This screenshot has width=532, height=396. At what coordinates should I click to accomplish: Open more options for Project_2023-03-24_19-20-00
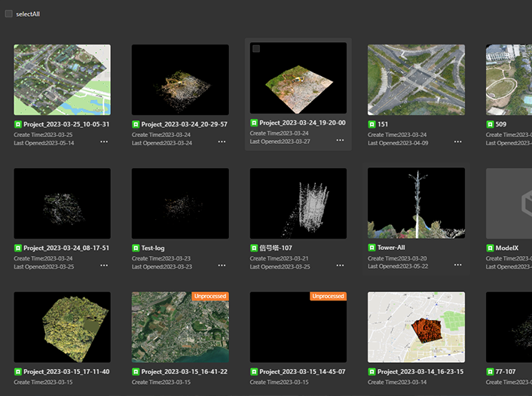(x=340, y=140)
